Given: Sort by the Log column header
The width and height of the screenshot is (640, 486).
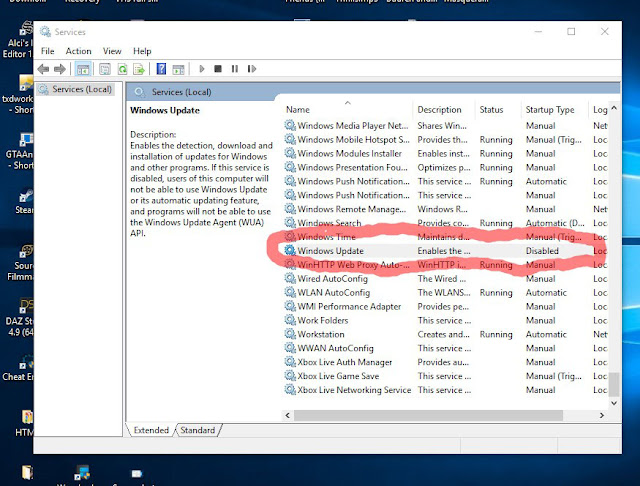Looking at the screenshot, I should [x=600, y=110].
